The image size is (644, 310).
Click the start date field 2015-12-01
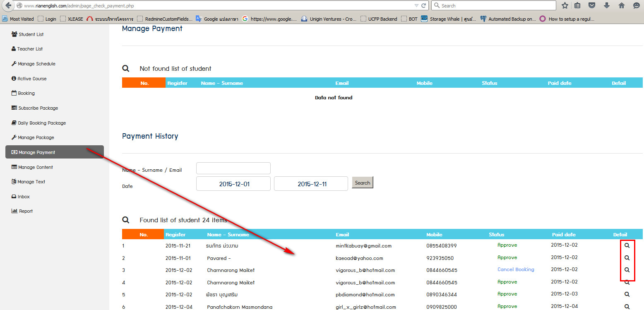pyautogui.click(x=233, y=184)
